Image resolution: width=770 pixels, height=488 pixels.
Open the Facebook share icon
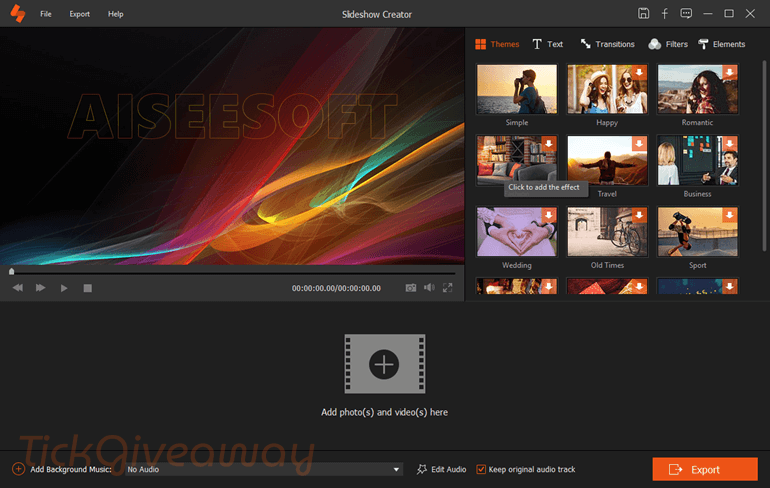[664, 14]
